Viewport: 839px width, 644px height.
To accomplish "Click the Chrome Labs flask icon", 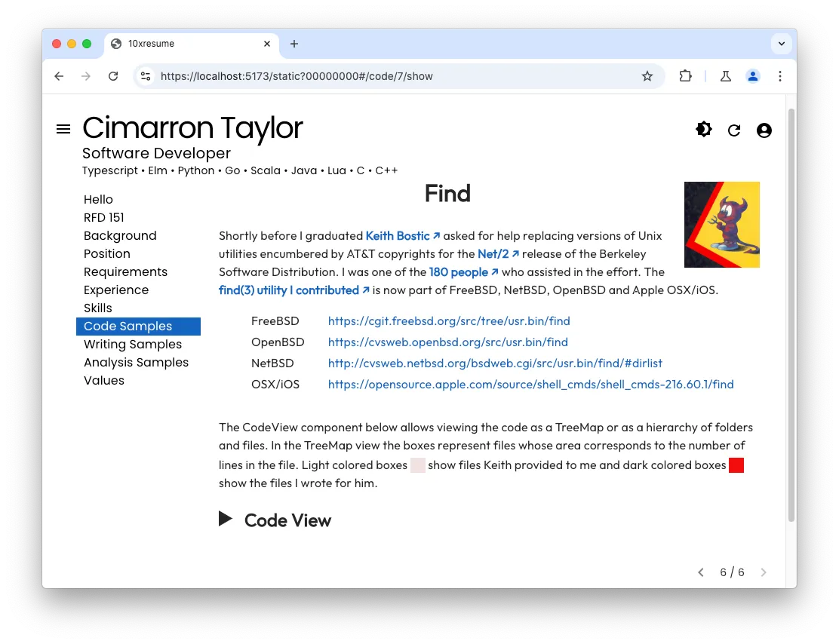I will tap(725, 76).
